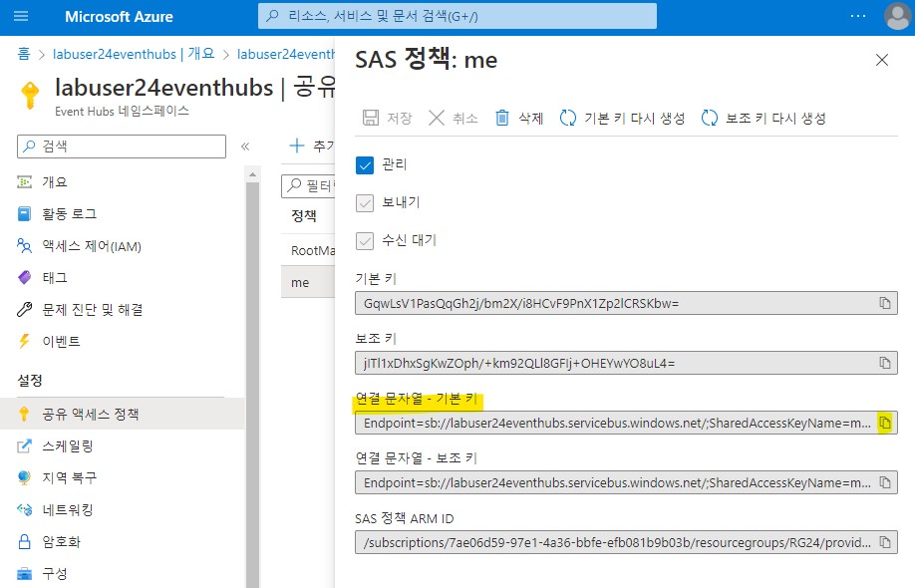Screen dimensions: 915x588
Task: Click the 취소 cancel button
Action: pyautogui.click(x=453, y=118)
